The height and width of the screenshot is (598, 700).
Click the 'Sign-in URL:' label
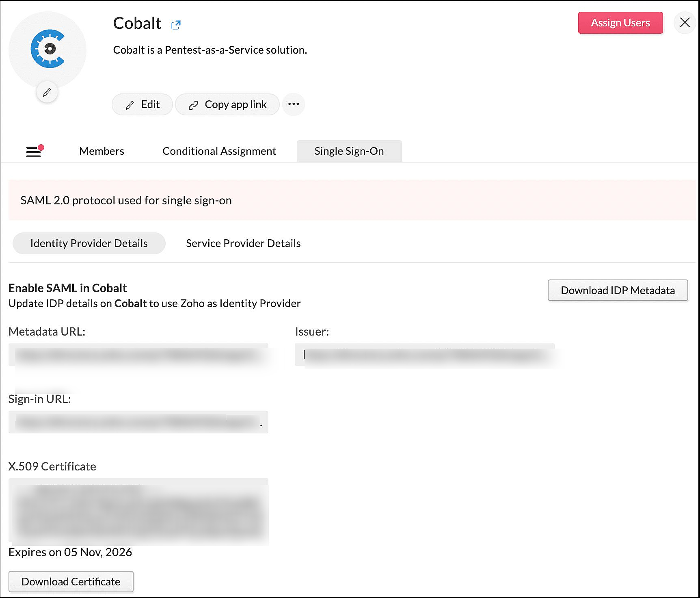tap(40, 399)
